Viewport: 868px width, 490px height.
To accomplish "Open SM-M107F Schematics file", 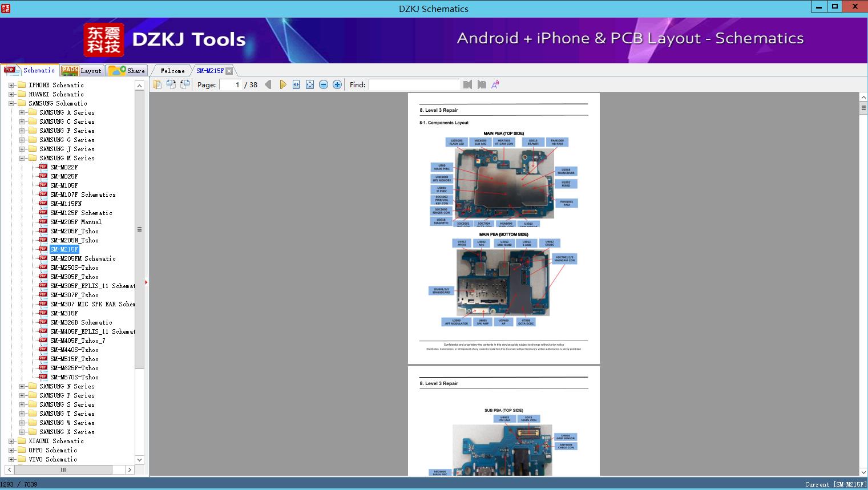I will point(83,195).
